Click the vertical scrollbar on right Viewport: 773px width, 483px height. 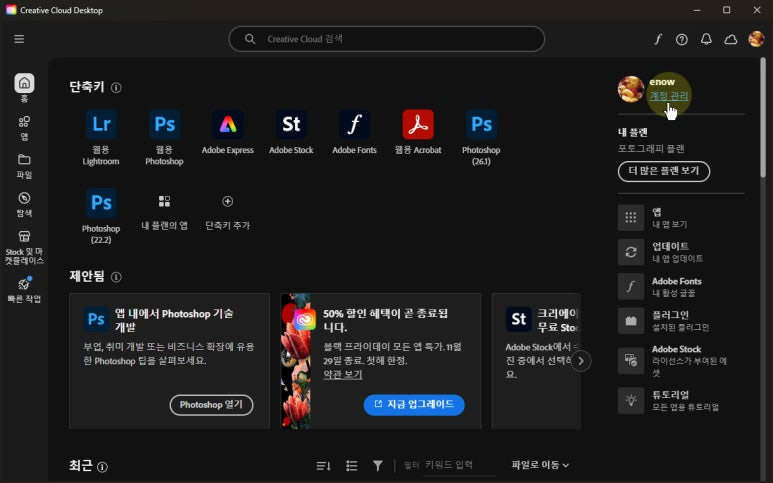(x=763, y=118)
